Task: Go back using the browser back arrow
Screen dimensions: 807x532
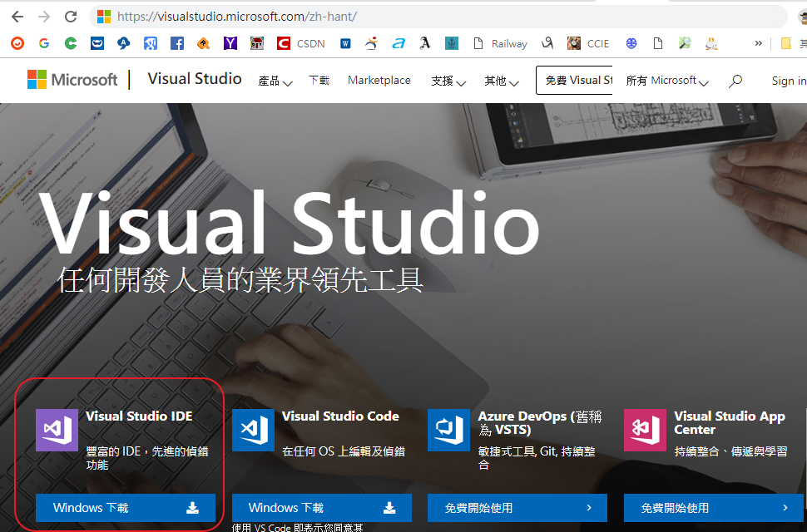Action: (17, 17)
